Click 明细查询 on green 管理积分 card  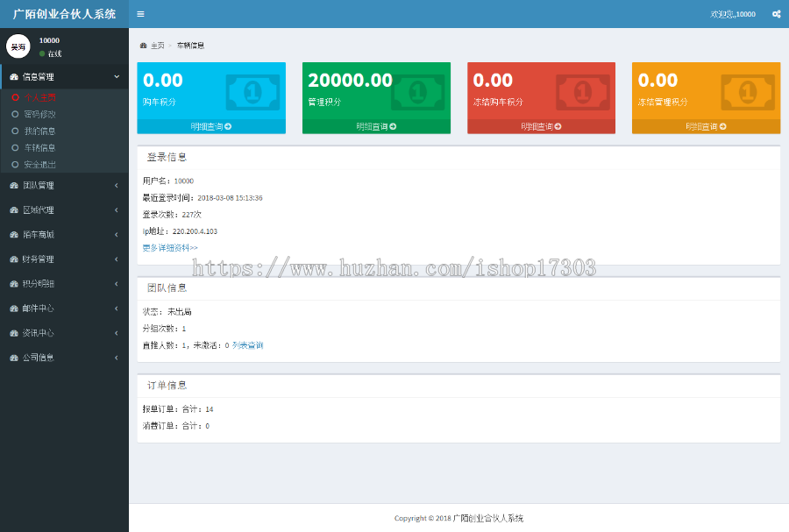tap(376, 126)
